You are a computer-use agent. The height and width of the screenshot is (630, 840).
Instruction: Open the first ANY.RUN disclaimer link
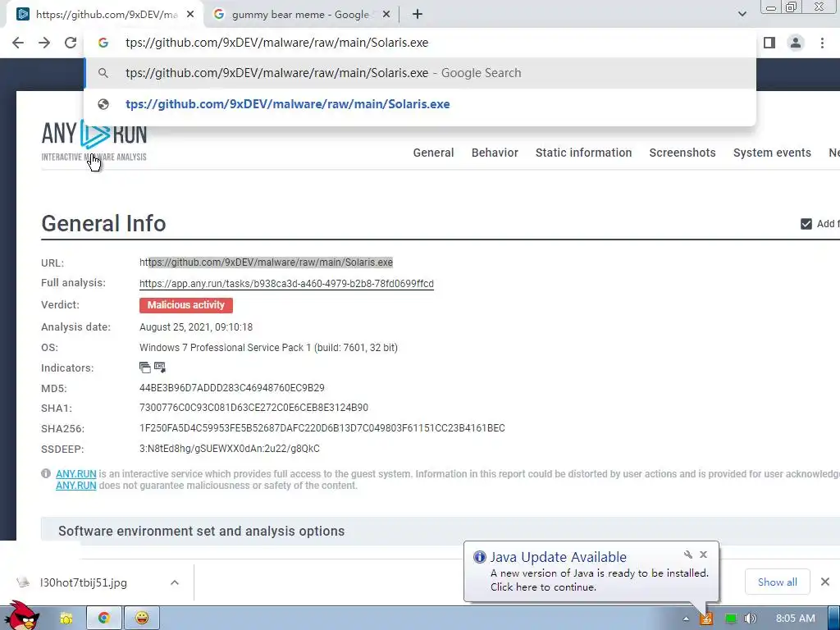(x=76, y=474)
